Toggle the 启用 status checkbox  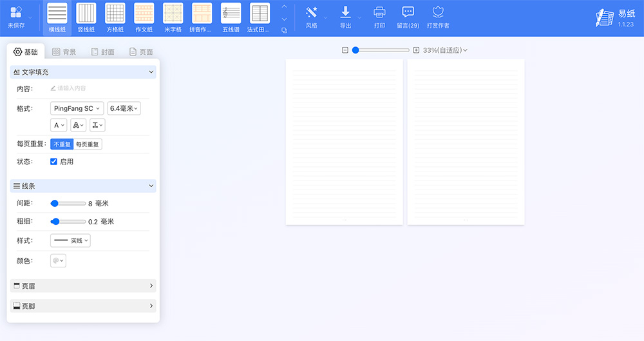[54, 162]
